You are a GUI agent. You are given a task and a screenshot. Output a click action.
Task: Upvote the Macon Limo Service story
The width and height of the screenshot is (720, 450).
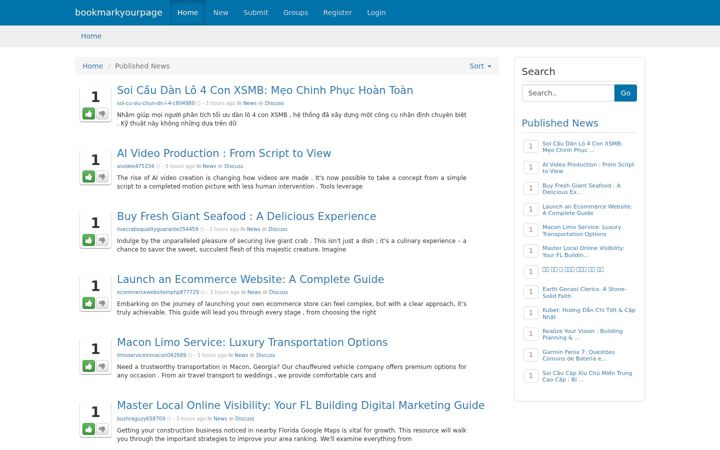89,366
